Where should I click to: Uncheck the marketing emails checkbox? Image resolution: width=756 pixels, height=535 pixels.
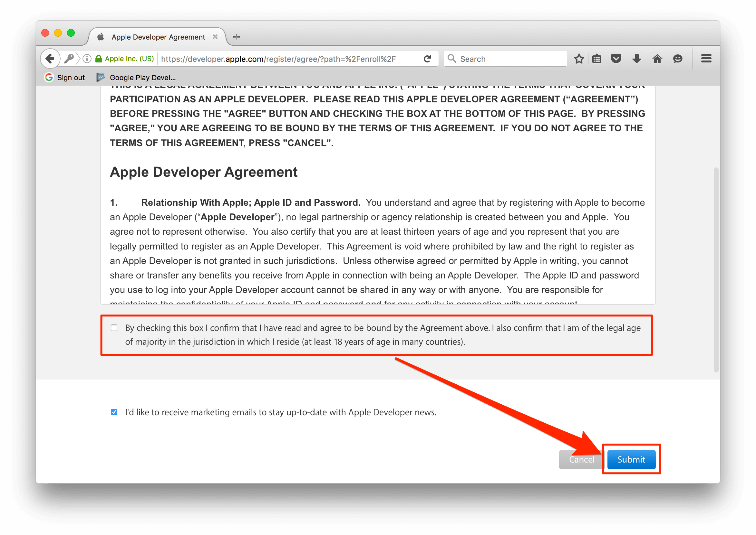pos(114,412)
